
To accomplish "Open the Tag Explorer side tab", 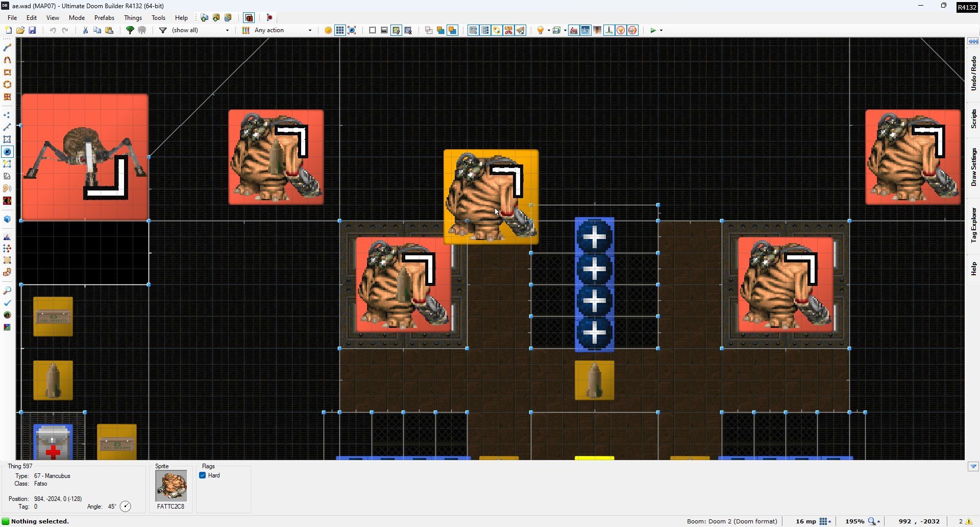I will pyautogui.click(x=973, y=225).
